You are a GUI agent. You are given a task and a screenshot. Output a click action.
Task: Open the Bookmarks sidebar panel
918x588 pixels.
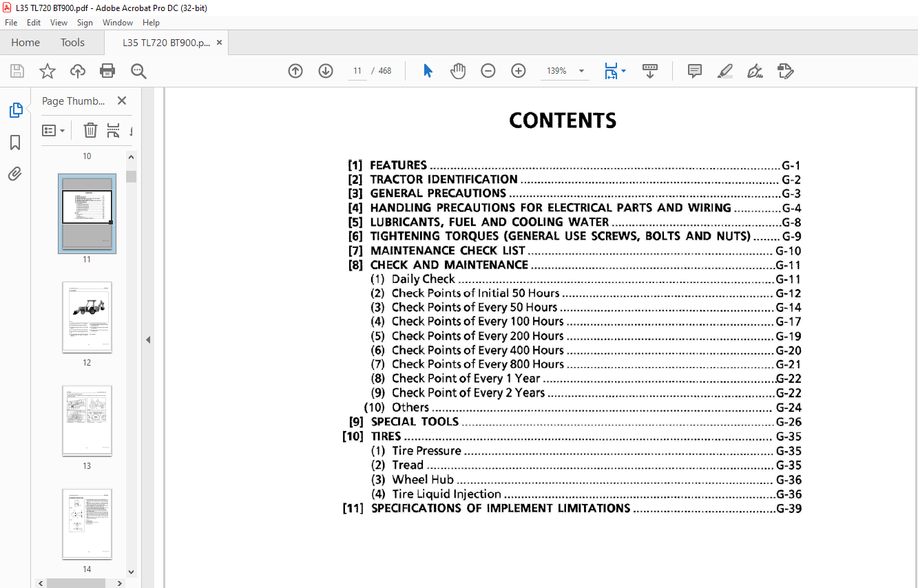coord(15,143)
